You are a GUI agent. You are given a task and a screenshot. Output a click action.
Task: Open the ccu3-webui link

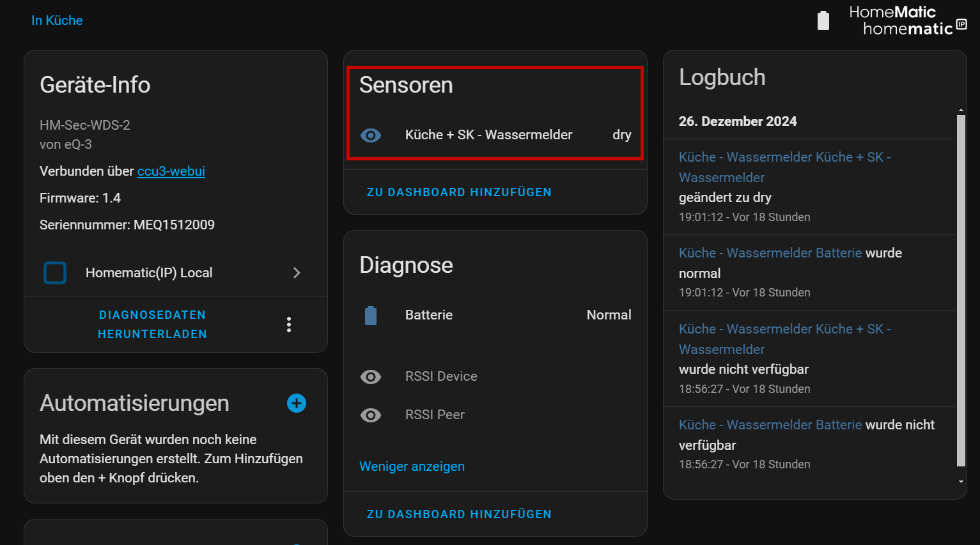tap(171, 171)
